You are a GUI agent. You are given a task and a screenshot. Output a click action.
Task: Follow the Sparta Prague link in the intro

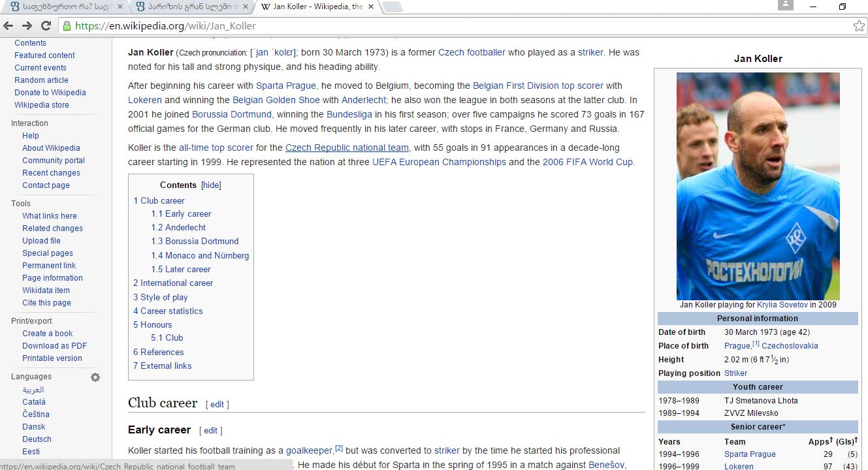tap(286, 86)
